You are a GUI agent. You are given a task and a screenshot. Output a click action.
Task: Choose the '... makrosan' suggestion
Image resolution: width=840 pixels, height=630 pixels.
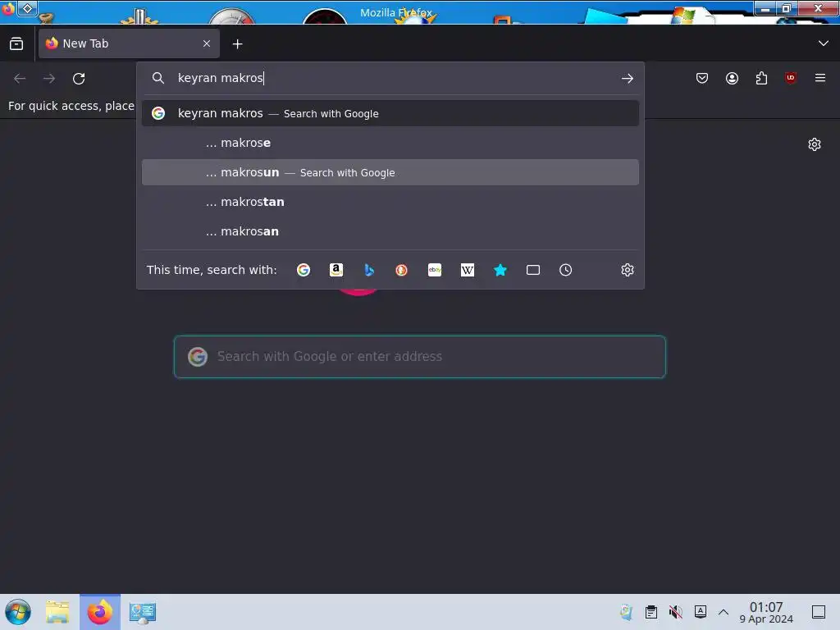[x=390, y=231]
